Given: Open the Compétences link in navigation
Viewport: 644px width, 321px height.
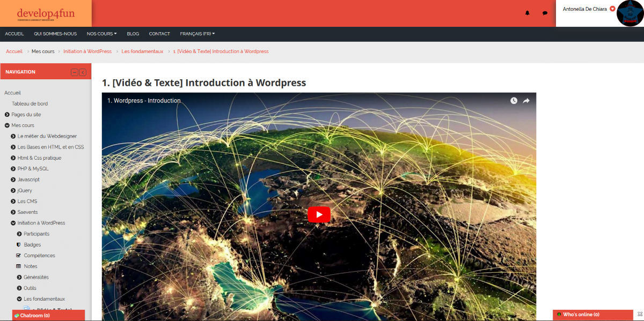Looking at the screenshot, I should 39,256.
